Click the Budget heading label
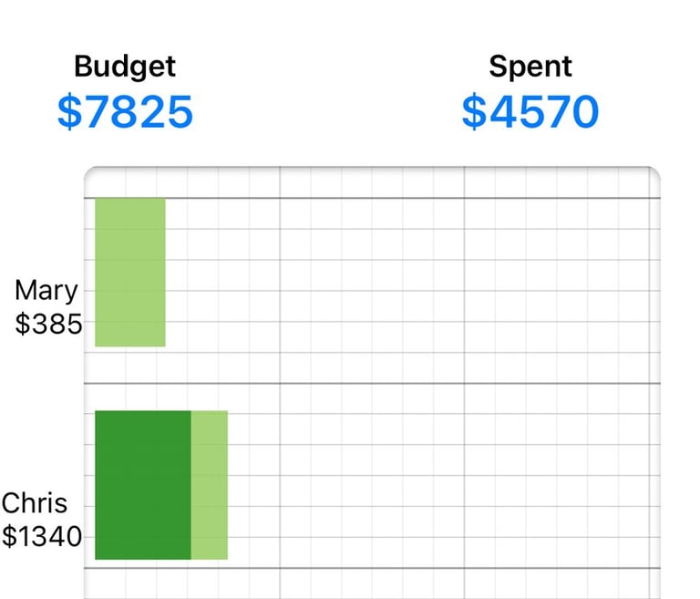Viewport: 700px width, 599px height. [125, 67]
